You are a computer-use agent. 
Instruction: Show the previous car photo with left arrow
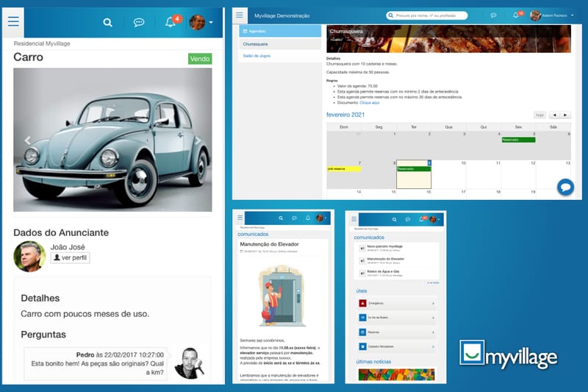(x=28, y=140)
